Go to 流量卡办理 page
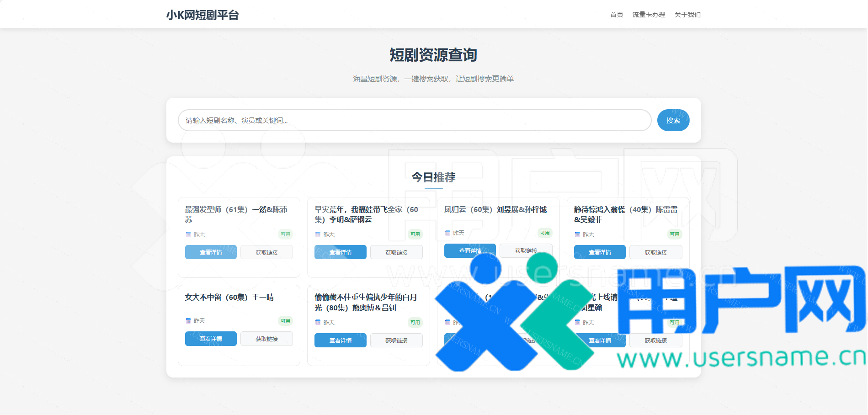 point(648,15)
